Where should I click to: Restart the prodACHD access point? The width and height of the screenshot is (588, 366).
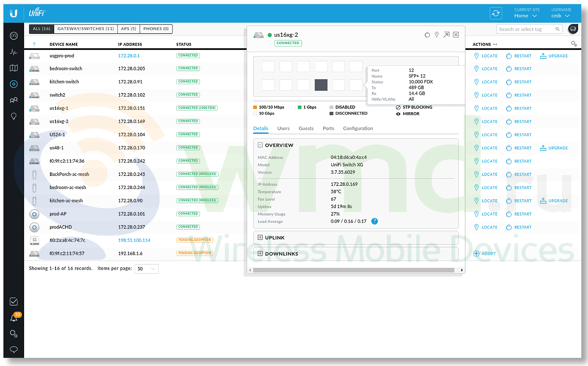[519, 227]
